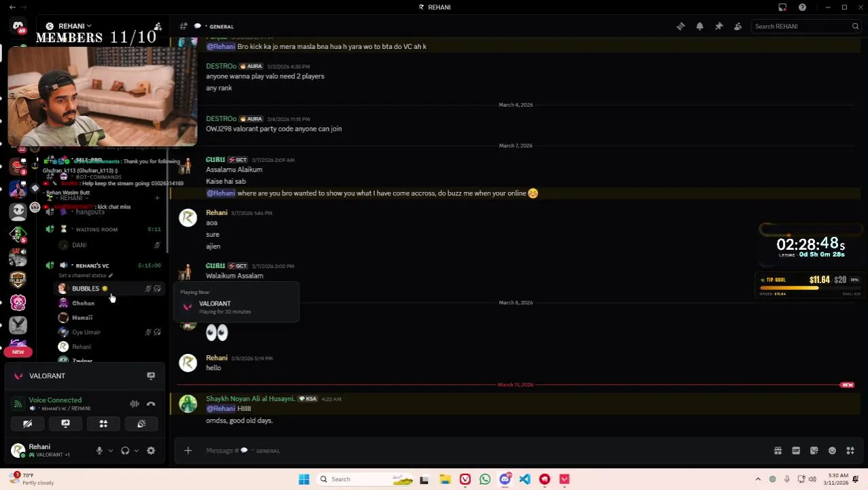Stream VALORANT using screen-share icon
Screen dimensions: 868x490
[x=151, y=376]
